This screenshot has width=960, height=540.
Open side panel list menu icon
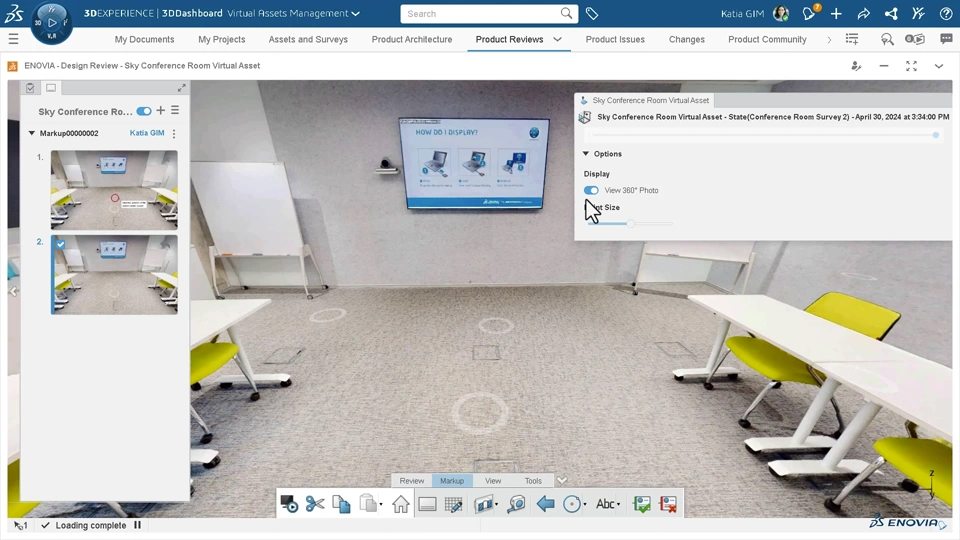[x=175, y=110]
